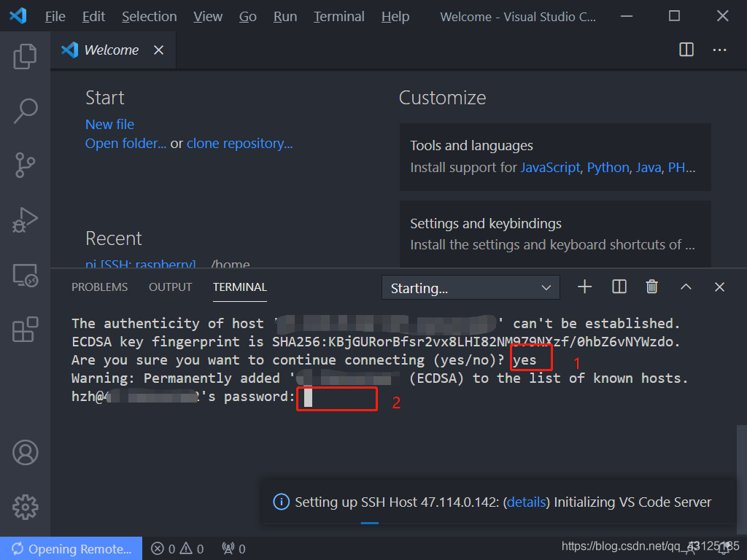
Task: Click the Java language support link
Action: pyautogui.click(x=649, y=168)
